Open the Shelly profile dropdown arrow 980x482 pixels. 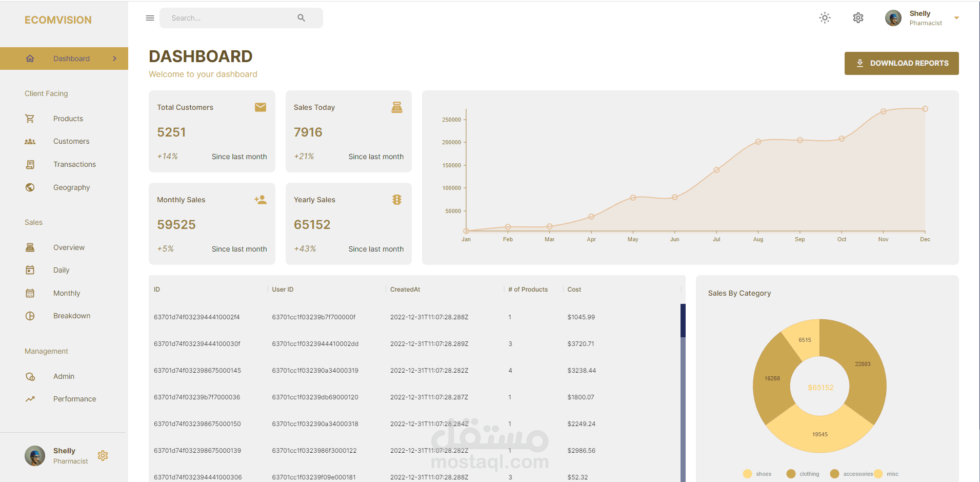(956, 18)
